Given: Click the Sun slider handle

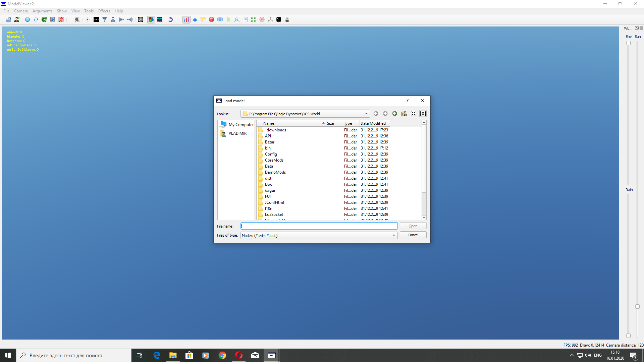Looking at the screenshot, I should [x=637, y=307].
